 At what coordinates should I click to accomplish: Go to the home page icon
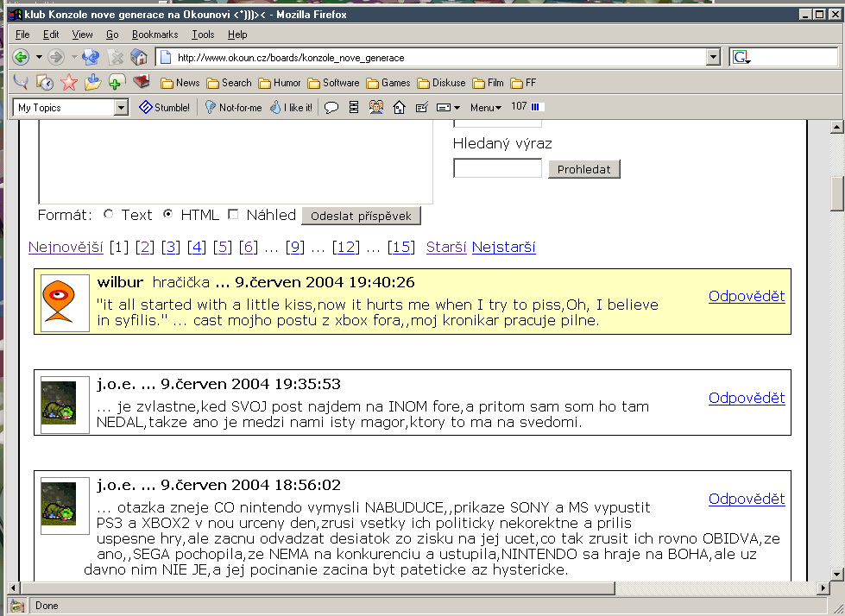click(139, 57)
